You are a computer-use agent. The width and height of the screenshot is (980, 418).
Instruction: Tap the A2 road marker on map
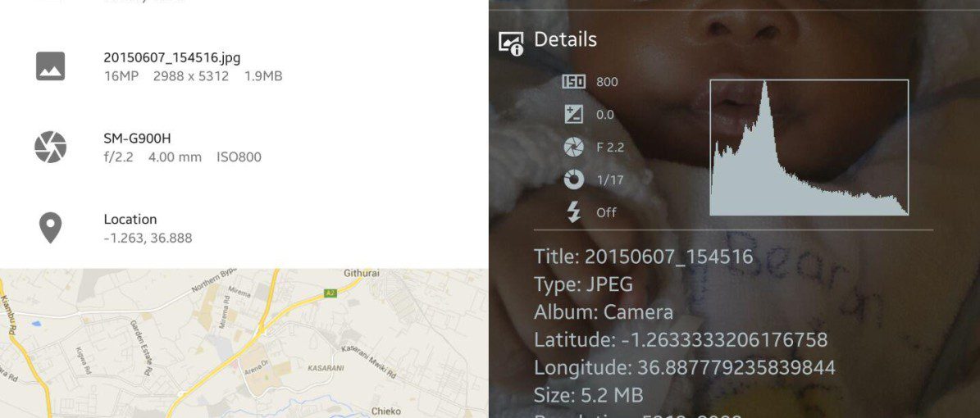pos(330,293)
